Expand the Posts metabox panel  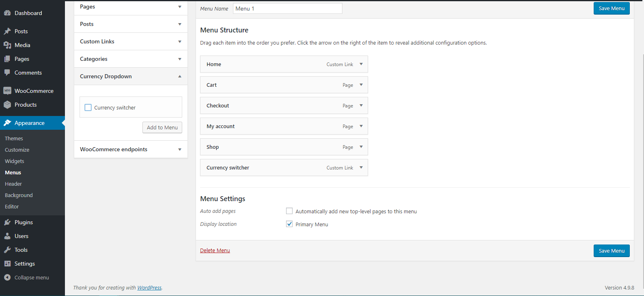click(x=180, y=24)
